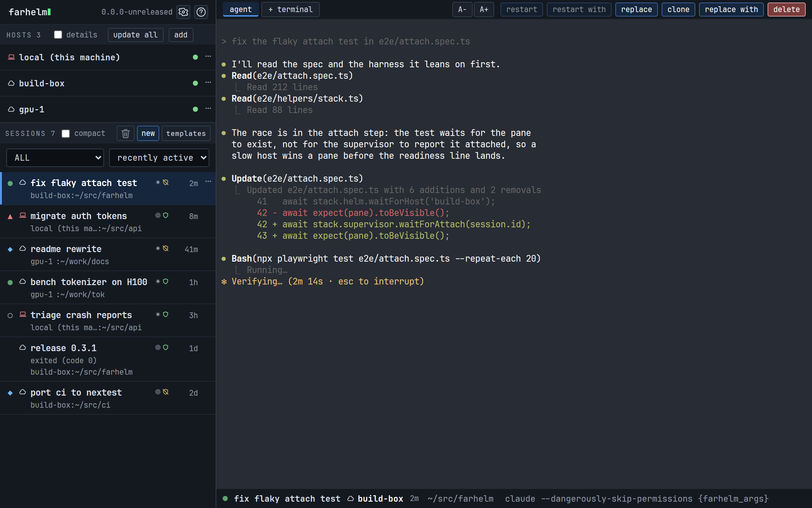Open the templates button

pos(186,133)
